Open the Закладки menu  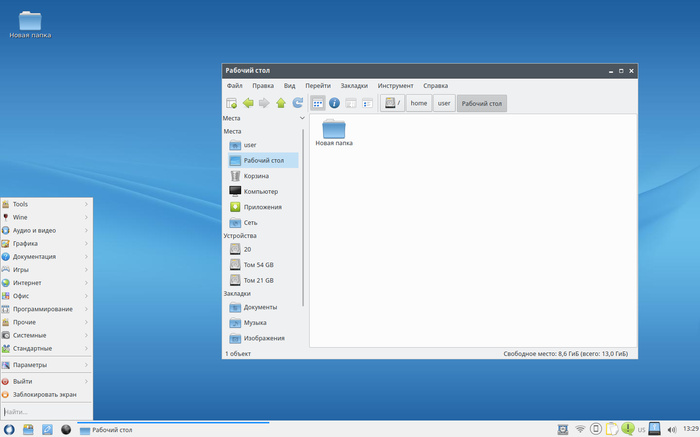(354, 86)
